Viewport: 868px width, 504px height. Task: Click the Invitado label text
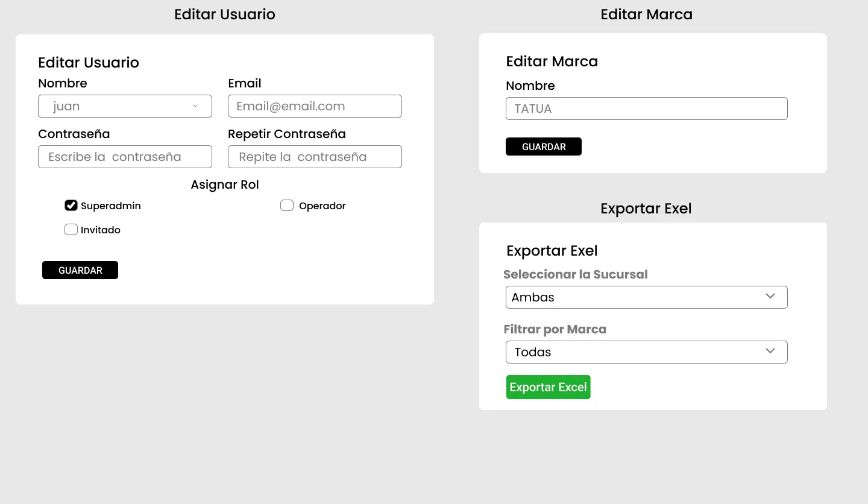click(x=101, y=230)
